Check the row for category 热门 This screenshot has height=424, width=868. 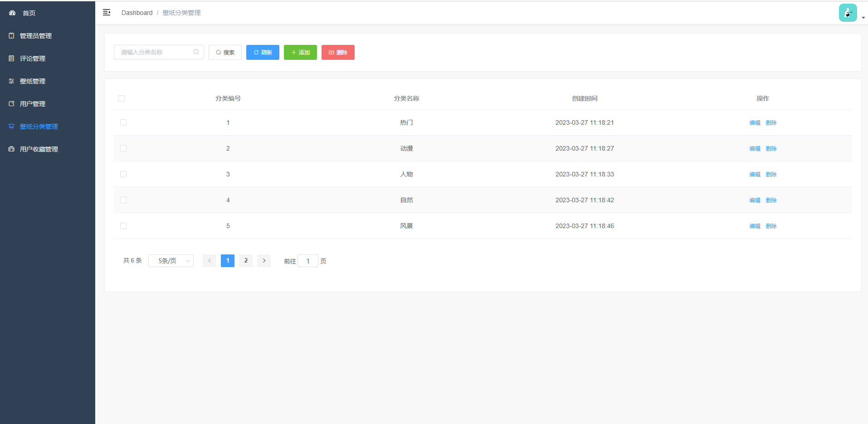[123, 122]
